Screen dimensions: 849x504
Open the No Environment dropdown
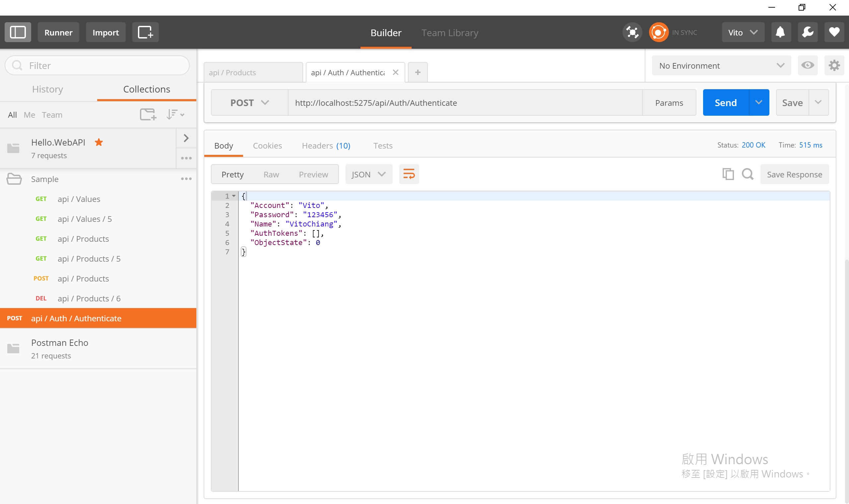[721, 65]
